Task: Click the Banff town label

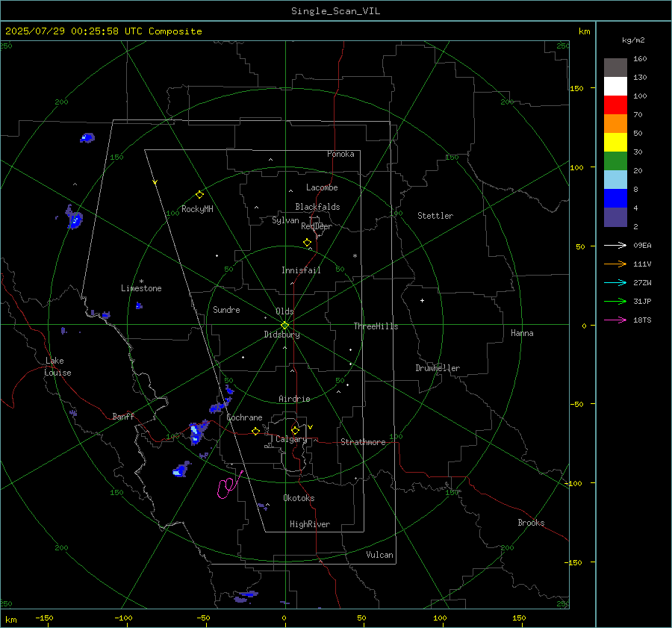Action: [x=123, y=417]
